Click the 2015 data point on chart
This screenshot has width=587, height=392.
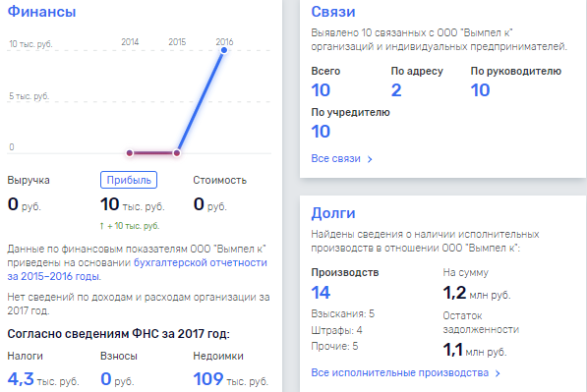[x=177, y=153]
